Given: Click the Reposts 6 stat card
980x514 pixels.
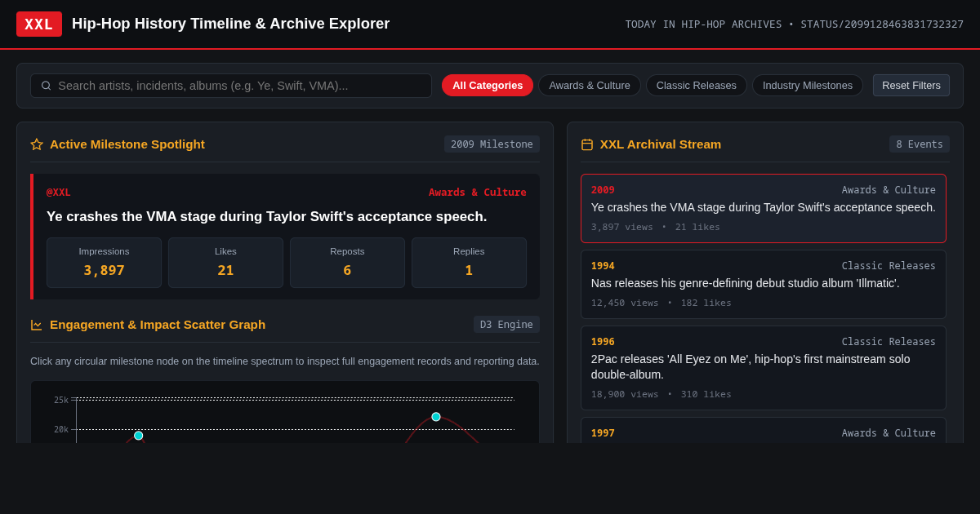Looking at the screenshot, I should pyautogui.click(x=347, y=263).
